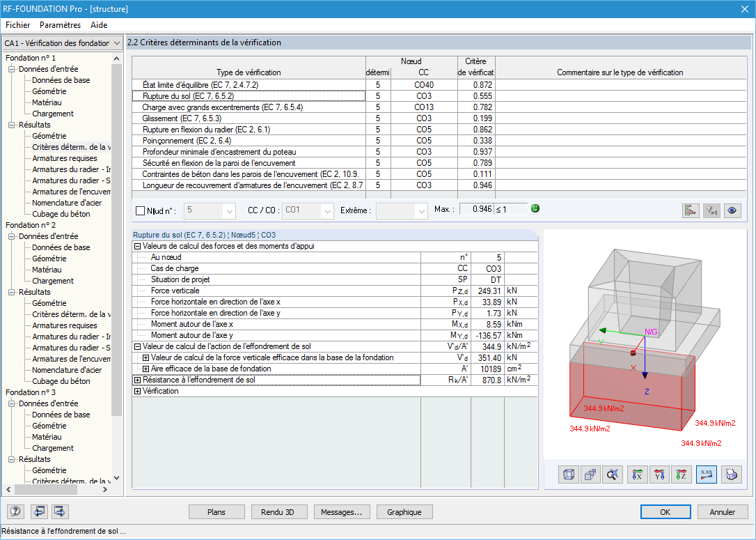Viewport: 756px width, 540px height.
Task: Expand the Vérification row
Action: pos(137,392)
